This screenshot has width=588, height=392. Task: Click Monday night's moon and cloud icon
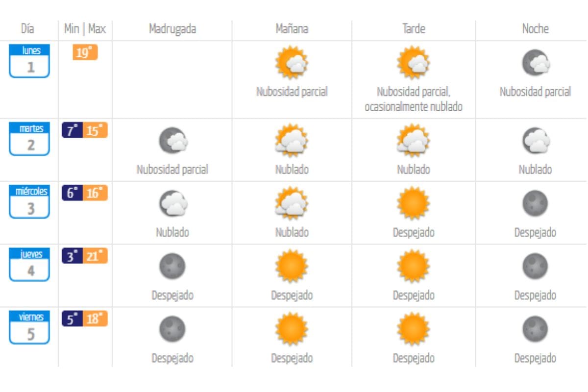(535, 63)
